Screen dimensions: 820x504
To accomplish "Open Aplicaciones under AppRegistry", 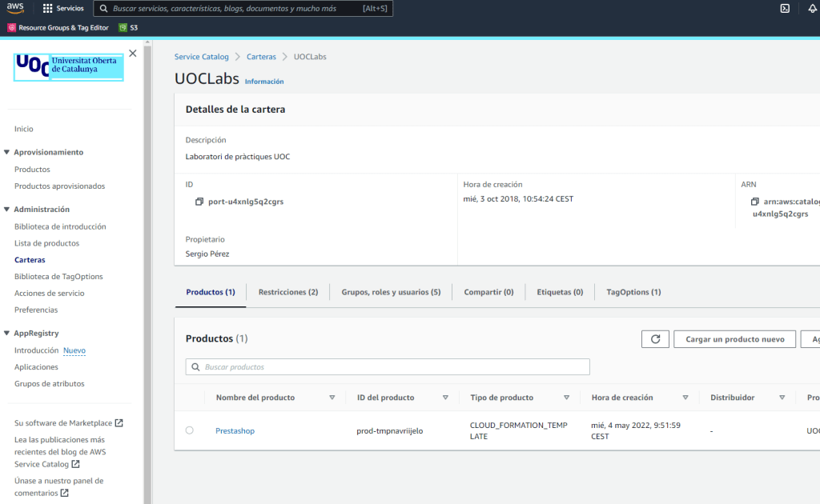I will pyautogui.click(x=36, y=366).
